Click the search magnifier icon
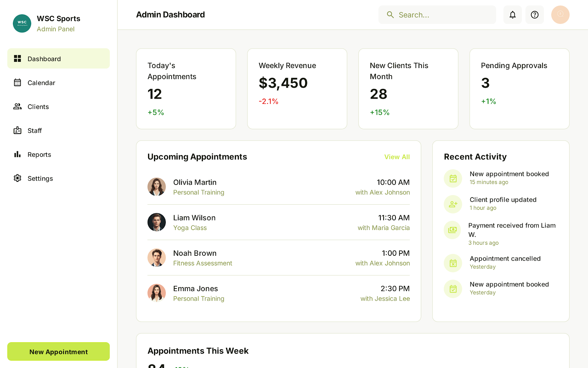The image size is (588, 368). (x=390, y=15)
